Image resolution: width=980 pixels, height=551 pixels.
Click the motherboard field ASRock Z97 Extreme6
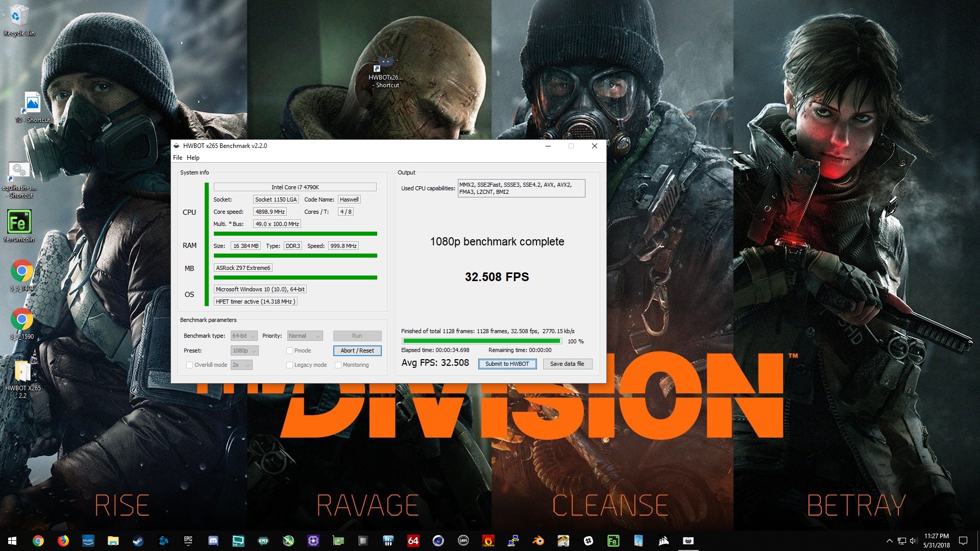243,268
